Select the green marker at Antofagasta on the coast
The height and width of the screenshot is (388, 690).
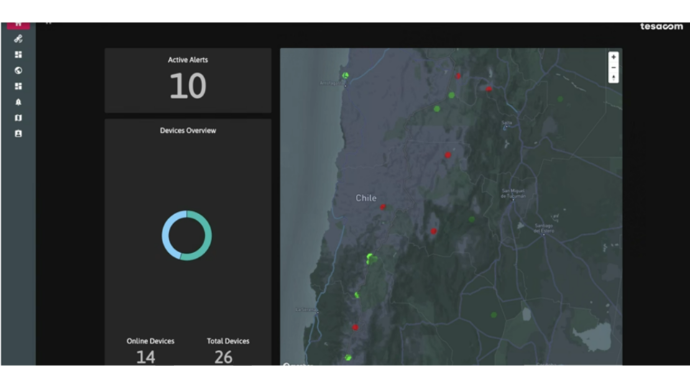point(345,76)
